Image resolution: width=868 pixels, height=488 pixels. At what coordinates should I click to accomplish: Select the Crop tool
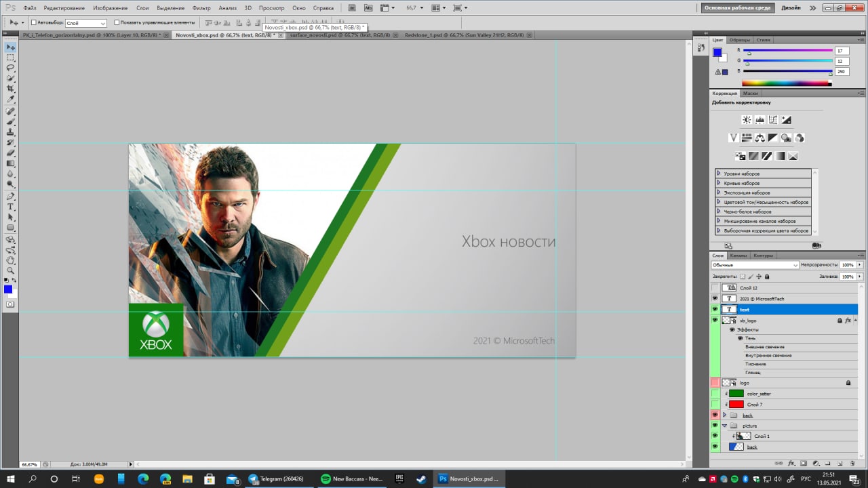tap(11, 89)
